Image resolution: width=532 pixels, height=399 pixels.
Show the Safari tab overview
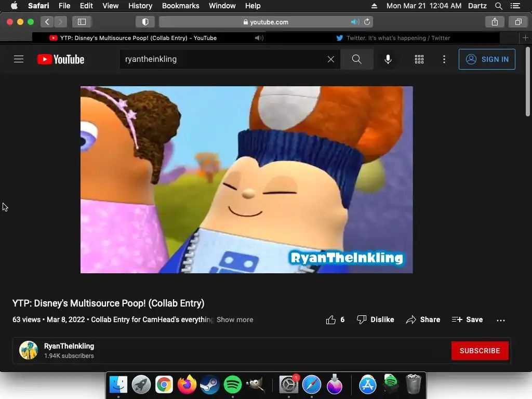pyautogui.click(x=518, y=22)
